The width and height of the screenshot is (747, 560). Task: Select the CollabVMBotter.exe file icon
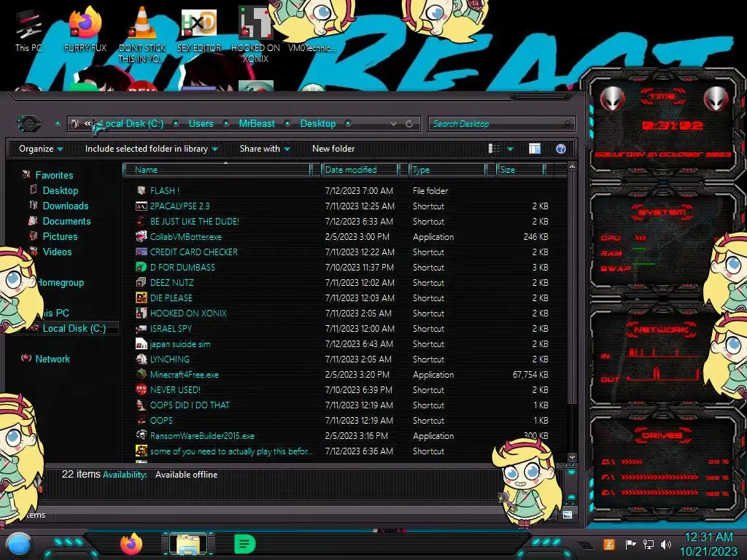click(x=141, y=236)
